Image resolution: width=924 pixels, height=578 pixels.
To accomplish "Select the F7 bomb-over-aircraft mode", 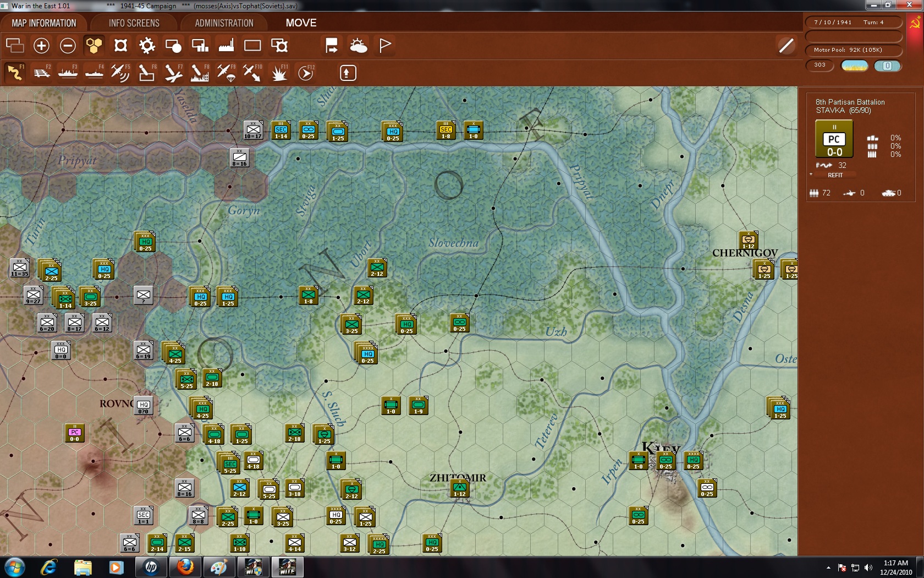I will pyautogui.click(x=173, y=72).
